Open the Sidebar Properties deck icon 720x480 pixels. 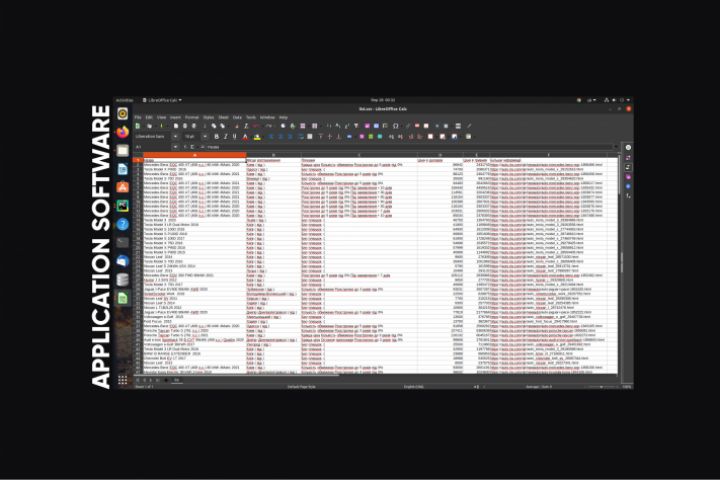click(x=628, y=158)
